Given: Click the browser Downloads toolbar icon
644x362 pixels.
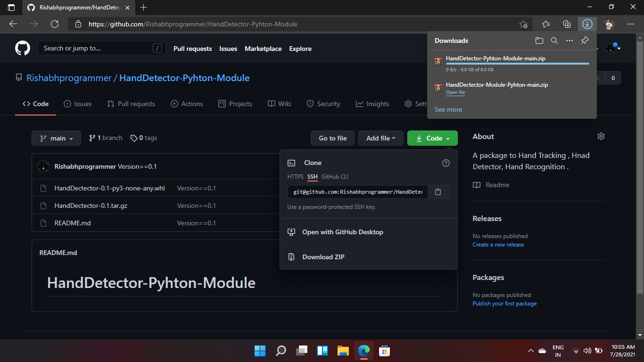Looking at the screenshot, I should (x=587, y=24).
